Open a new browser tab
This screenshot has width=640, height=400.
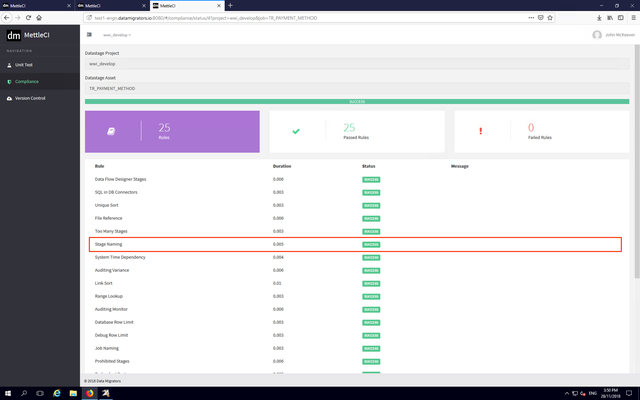(x=231, y=5)
